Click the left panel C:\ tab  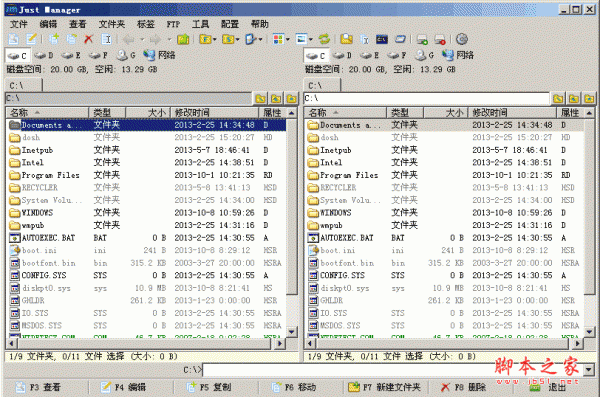pos(23,85)
